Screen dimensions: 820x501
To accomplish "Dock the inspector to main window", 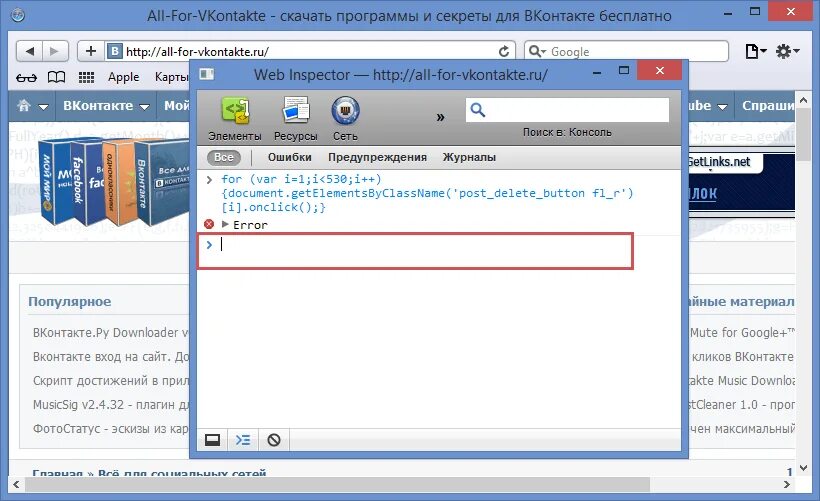I will pos(212,440).
